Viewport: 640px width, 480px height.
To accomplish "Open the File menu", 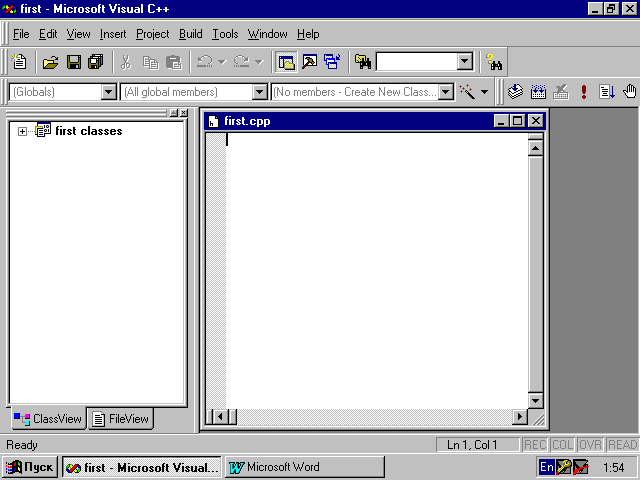I will tap(21, 34).
